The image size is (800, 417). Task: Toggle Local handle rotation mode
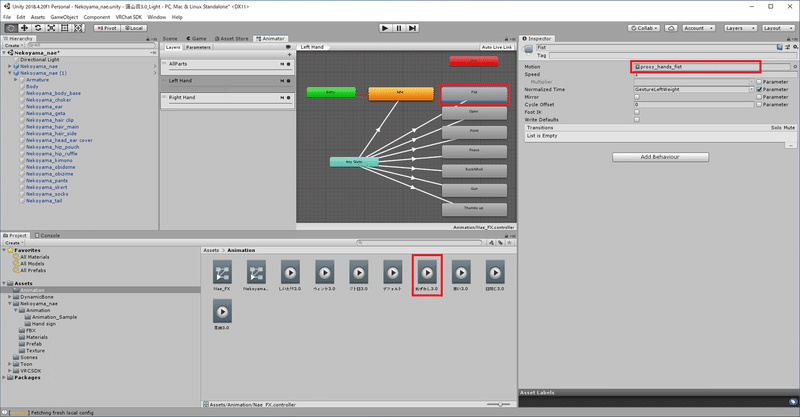(x=134, y=28)
